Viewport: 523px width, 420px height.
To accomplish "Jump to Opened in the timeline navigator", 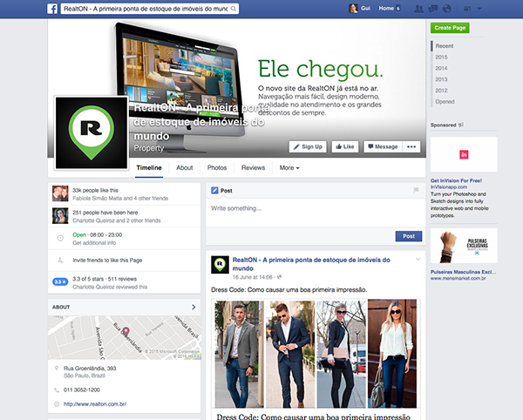I will pos(445,102).
